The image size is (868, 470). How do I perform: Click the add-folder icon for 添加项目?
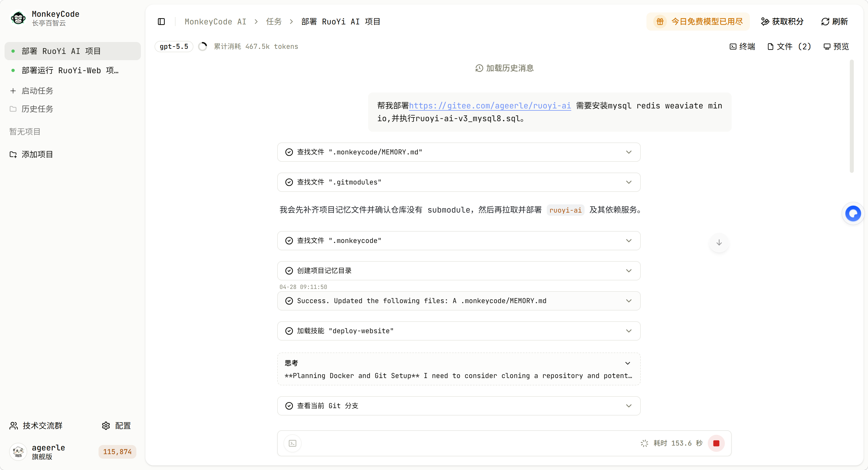point(13,154)
